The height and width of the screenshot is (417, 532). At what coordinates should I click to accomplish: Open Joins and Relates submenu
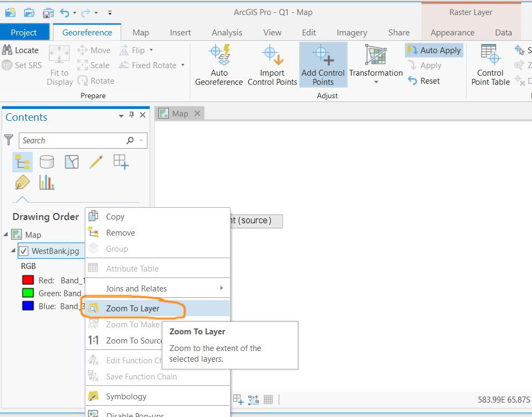[158, 288]
